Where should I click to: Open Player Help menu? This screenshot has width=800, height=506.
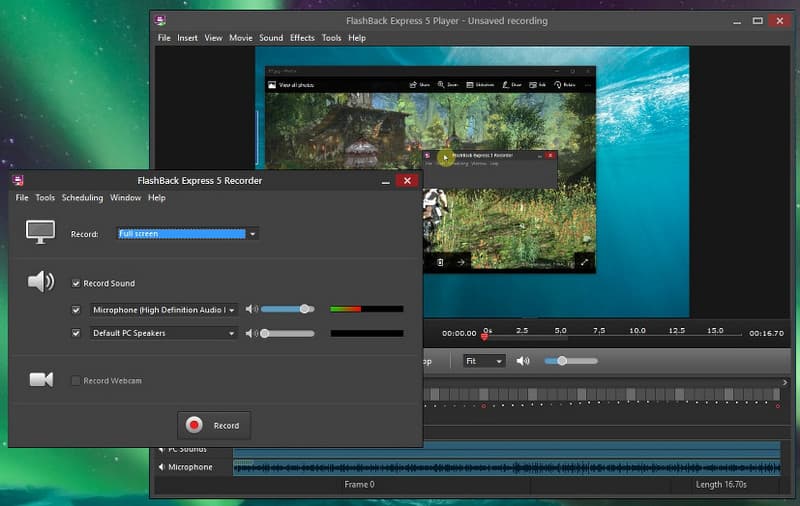coord(357,38)
